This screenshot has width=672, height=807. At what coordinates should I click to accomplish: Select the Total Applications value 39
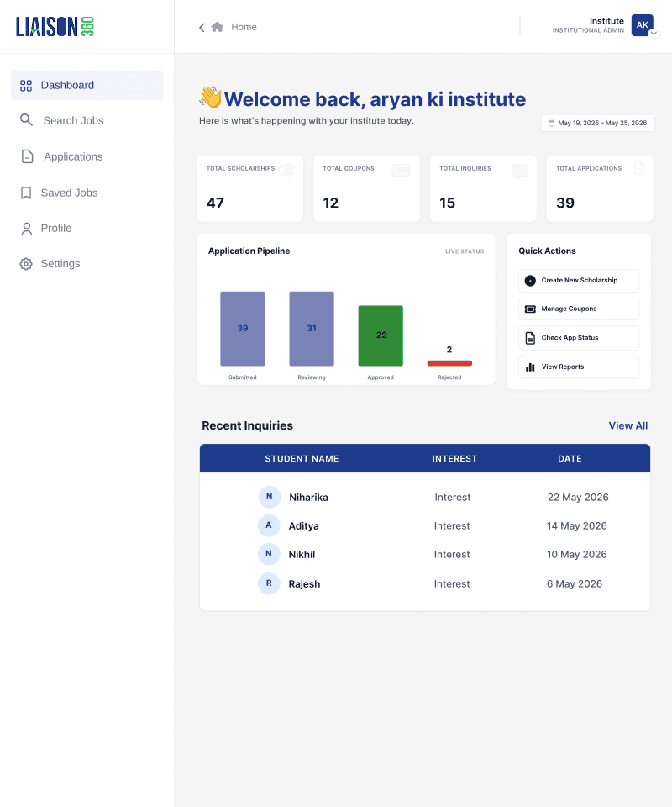pyautogui.click(x=565, y=203)
